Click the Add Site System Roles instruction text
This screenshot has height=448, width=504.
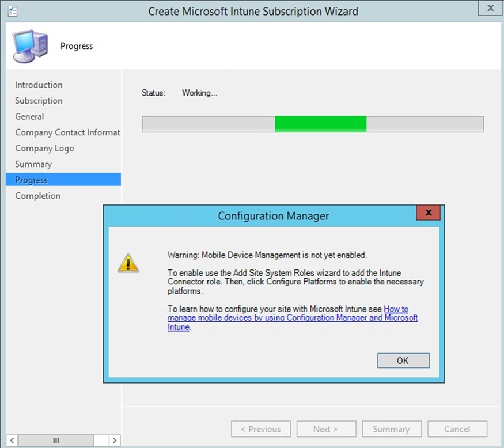pyautogui.click(x=295, y=282)
